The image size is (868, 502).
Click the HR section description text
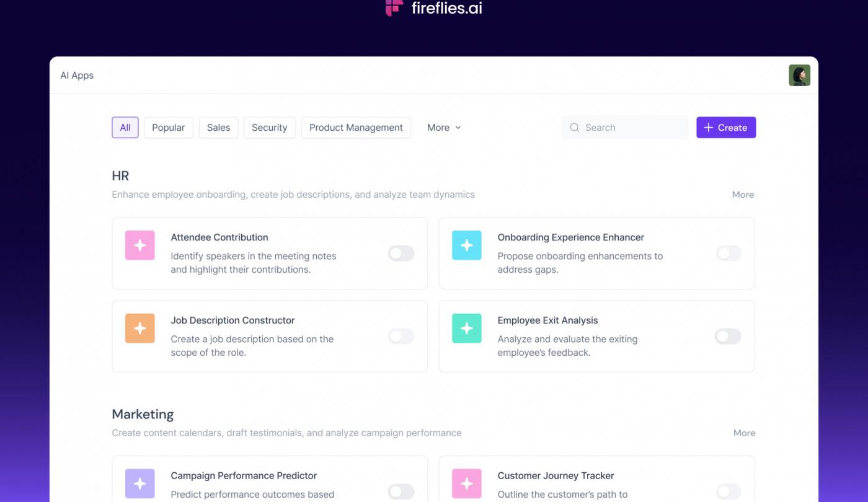pyautogui.click(x=293, y=195)
